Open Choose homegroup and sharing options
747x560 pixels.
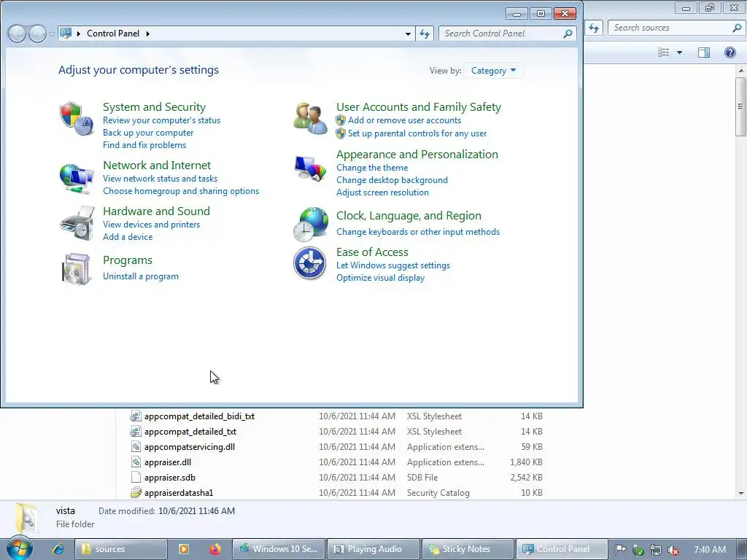point(181,191)
